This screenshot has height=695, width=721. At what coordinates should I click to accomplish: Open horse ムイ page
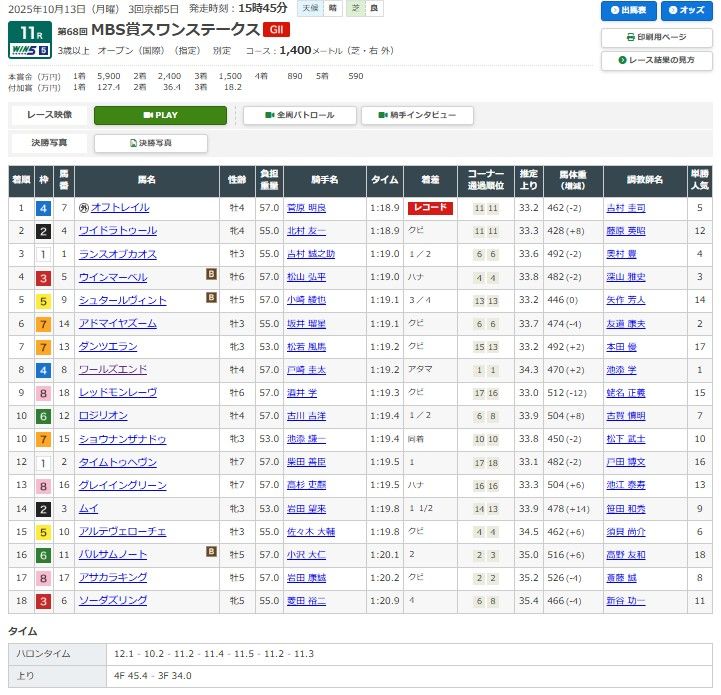tap(89, 509)
